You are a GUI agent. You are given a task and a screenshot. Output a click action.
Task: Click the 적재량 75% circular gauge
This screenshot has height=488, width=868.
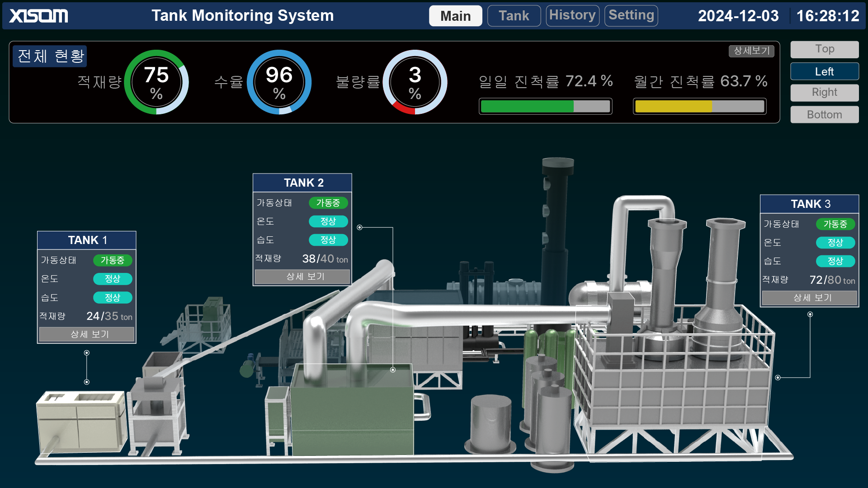(x=157, y=82)
